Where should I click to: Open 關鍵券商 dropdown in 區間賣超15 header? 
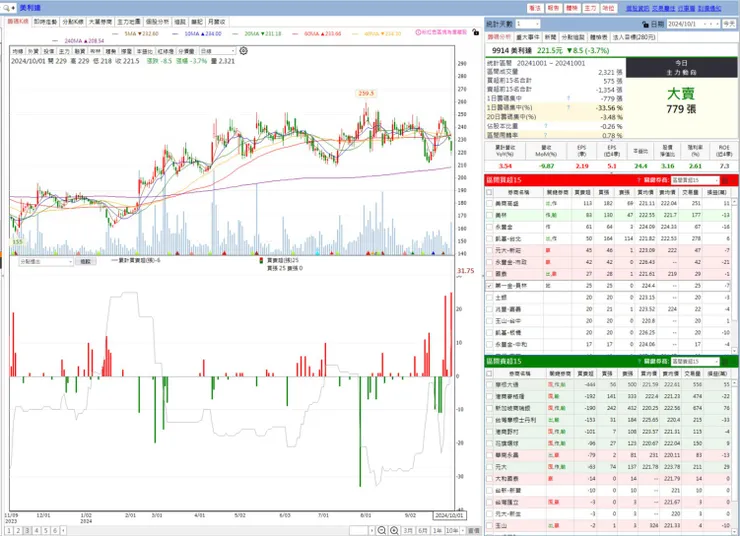pyautogui.click(x=695, y=361)
